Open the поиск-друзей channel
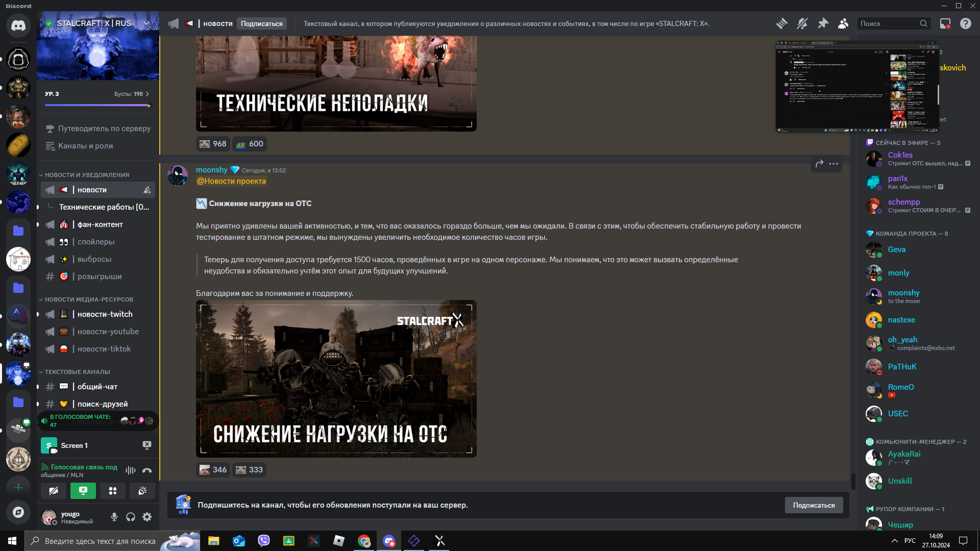Screen dimensions: 980x551 tap(98, 404)
